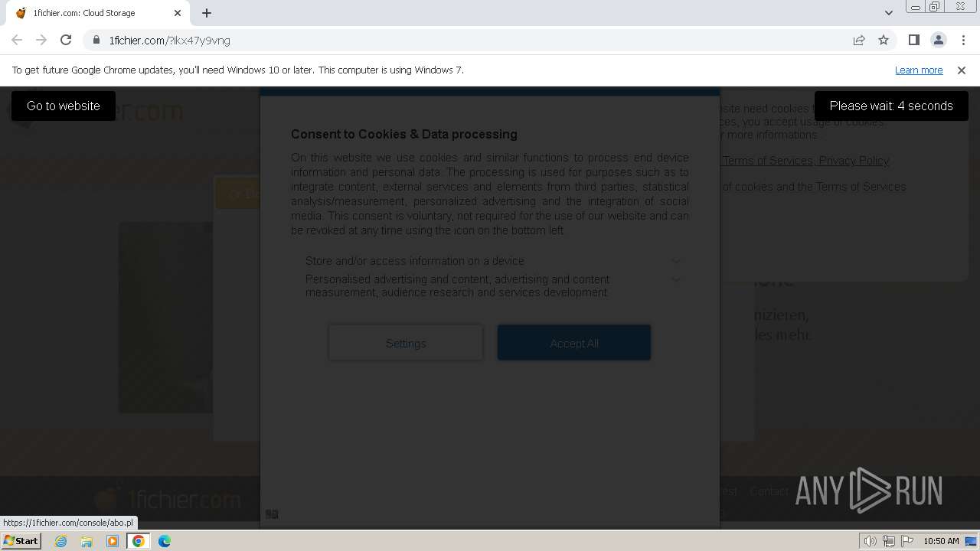The width and height of the screenshot is (980, 551).
Task: Reload the current page
Action: tap(66, 40)
